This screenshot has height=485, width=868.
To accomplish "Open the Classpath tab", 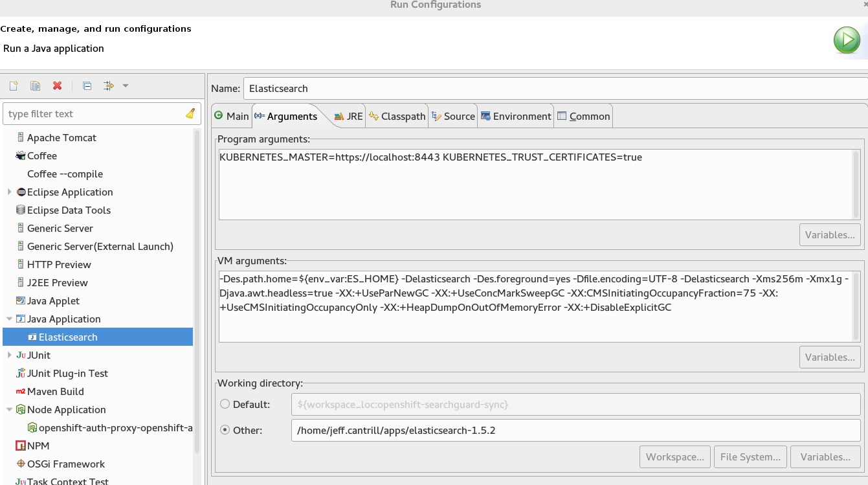I will (397, 116).
